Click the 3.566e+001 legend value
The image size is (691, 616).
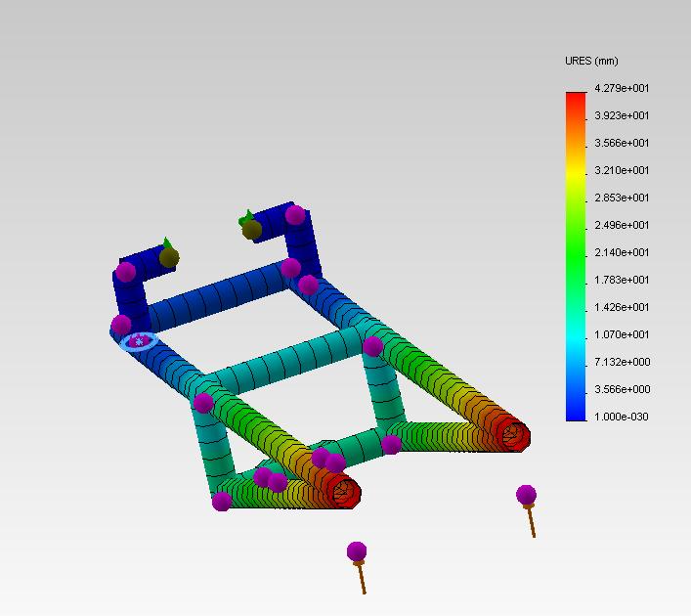[x=622, y=143]
